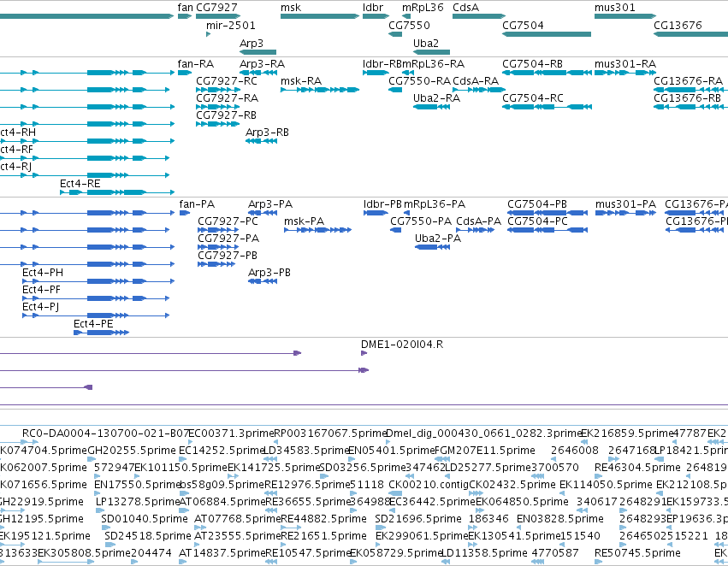Select the mRpL36-RA transcript label
The height and width of the screenshot is (566, 728).
pyautogui.click(x=433, y=64)
